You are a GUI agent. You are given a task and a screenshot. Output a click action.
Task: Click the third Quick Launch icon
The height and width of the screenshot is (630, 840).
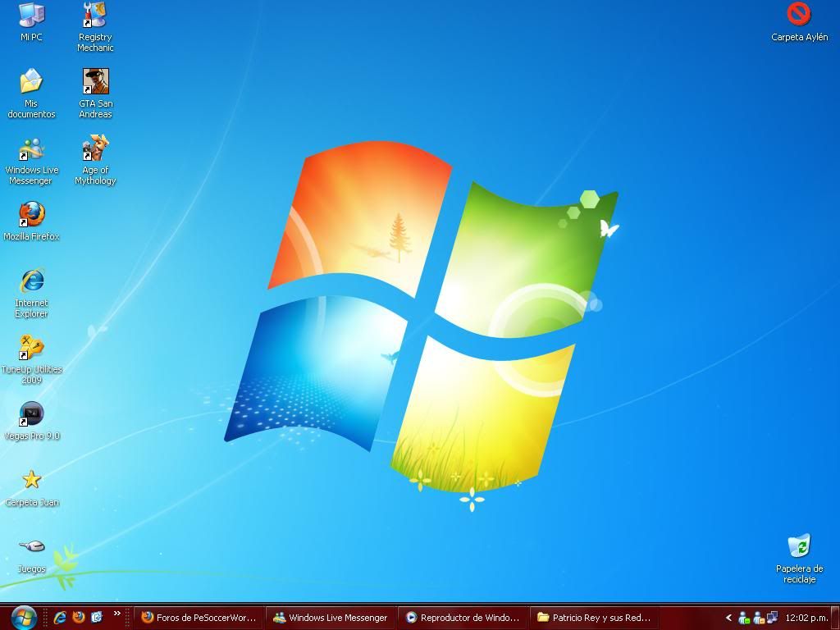tap(97, 618)
